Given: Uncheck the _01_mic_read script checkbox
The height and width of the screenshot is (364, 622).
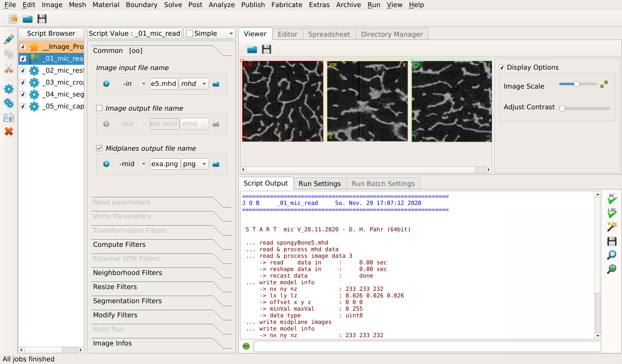Looking at the screenshot, I should [x=23, y=59].
